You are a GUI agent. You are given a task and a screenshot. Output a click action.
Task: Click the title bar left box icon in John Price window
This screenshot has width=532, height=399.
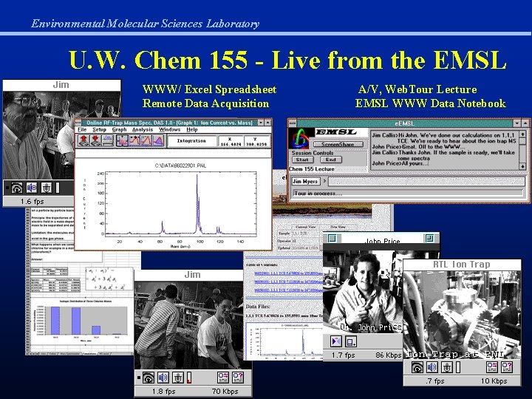(332, 238)
